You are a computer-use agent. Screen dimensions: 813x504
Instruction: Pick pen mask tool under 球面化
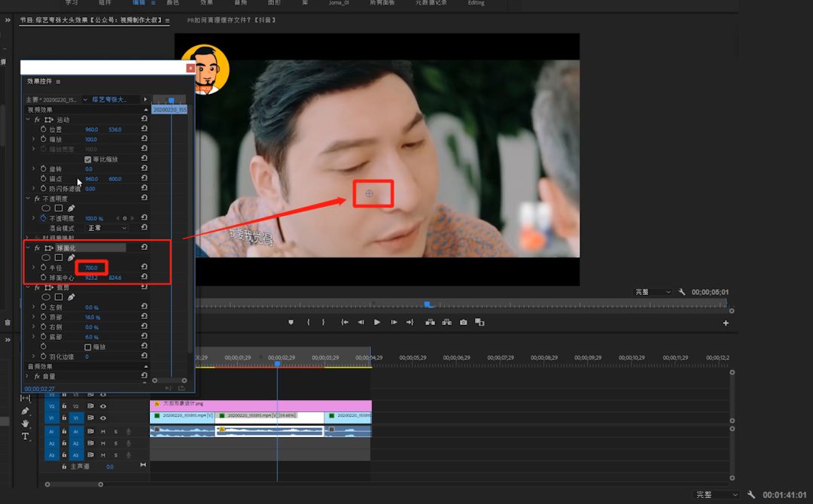(x=71, y=257)
